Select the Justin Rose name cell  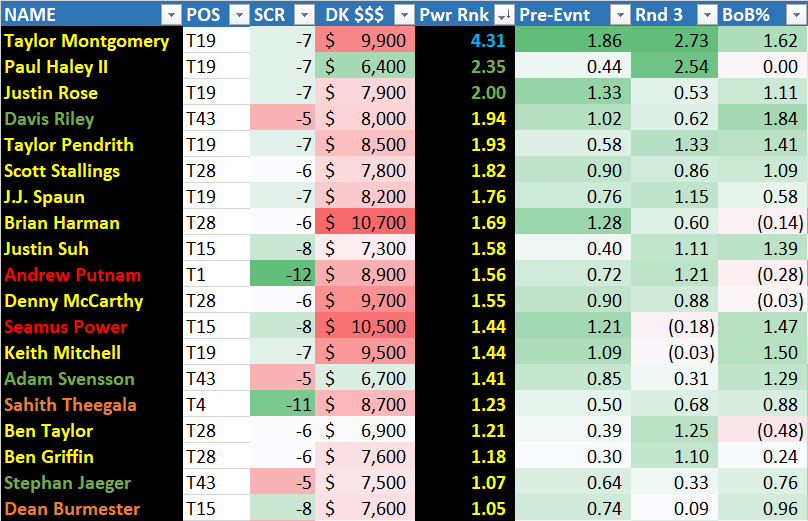(x=92, y=92)
